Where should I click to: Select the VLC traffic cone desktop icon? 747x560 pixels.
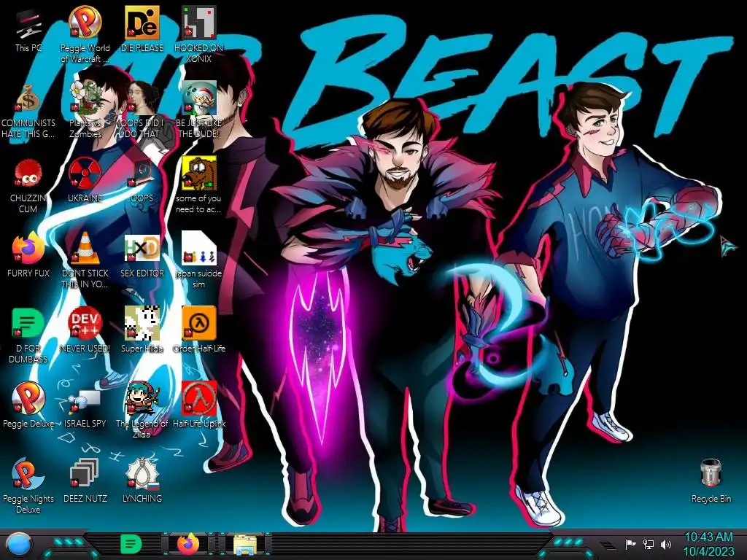click(x=85, y=249)
